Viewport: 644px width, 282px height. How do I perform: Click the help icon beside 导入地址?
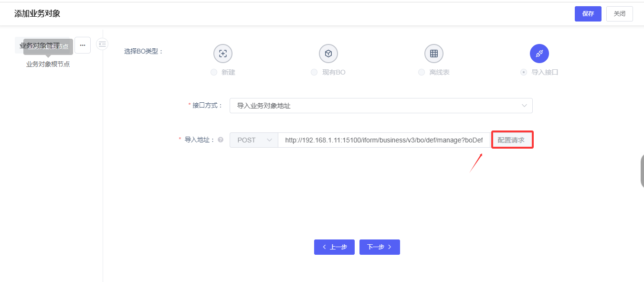click(221, 140)
